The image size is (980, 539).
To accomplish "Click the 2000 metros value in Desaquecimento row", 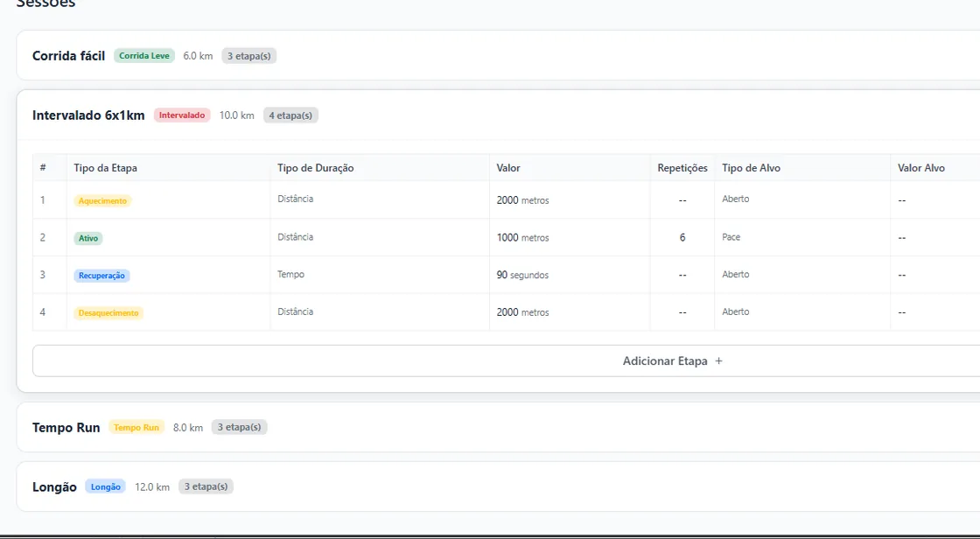I will tap(523, 312).
